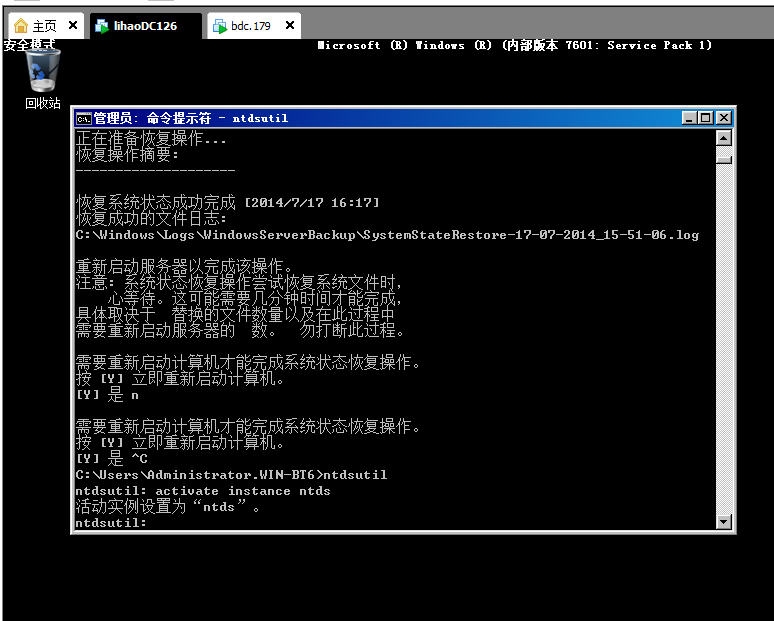Click the '[Y] 是 n' response line
Viewport: 774px width, 621px height.
(107, 395)
